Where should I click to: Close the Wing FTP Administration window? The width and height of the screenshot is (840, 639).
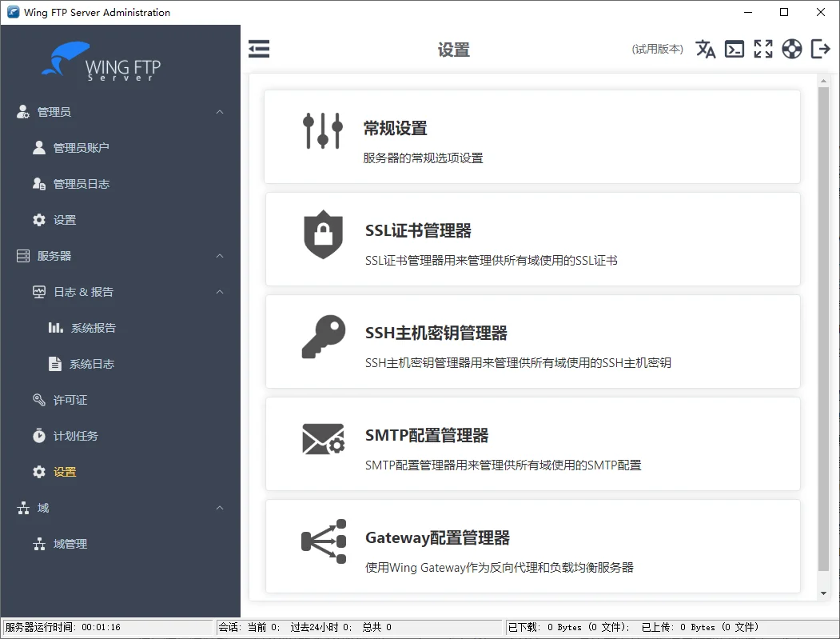(x=821, y=12)
